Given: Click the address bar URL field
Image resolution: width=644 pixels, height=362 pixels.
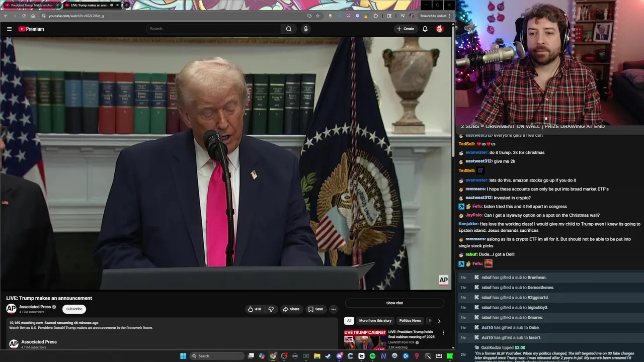Looking at the screenshot, I should [x=176, y=16].
